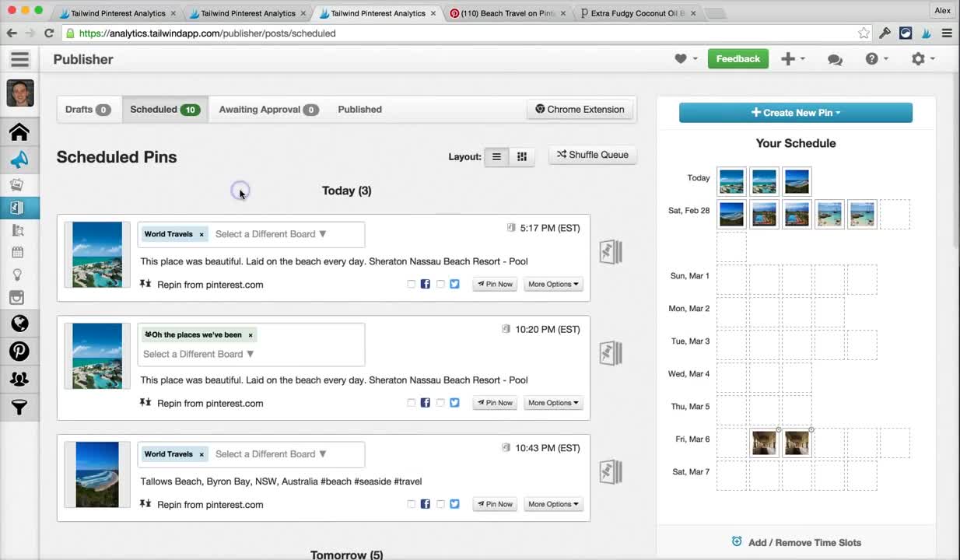960x560 pixels.
Task: Click the funnel filter sidebar icon
Action: [19, 407]
